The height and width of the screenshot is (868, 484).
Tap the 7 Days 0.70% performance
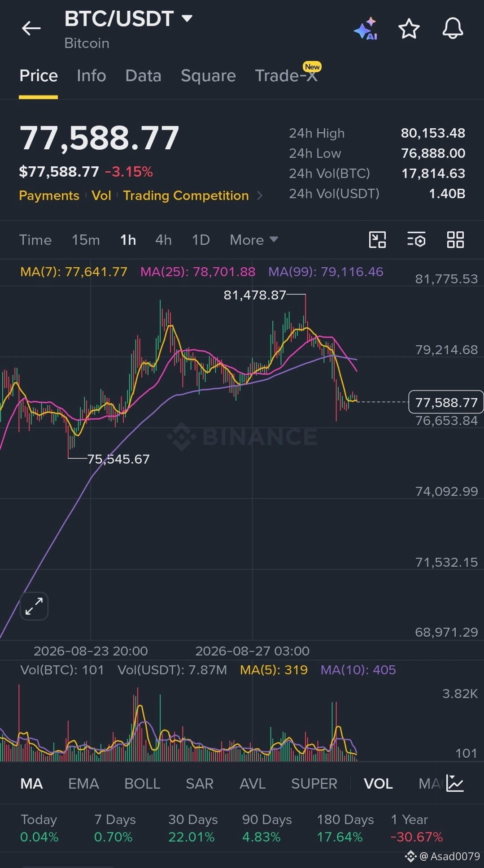click(115, 828)
